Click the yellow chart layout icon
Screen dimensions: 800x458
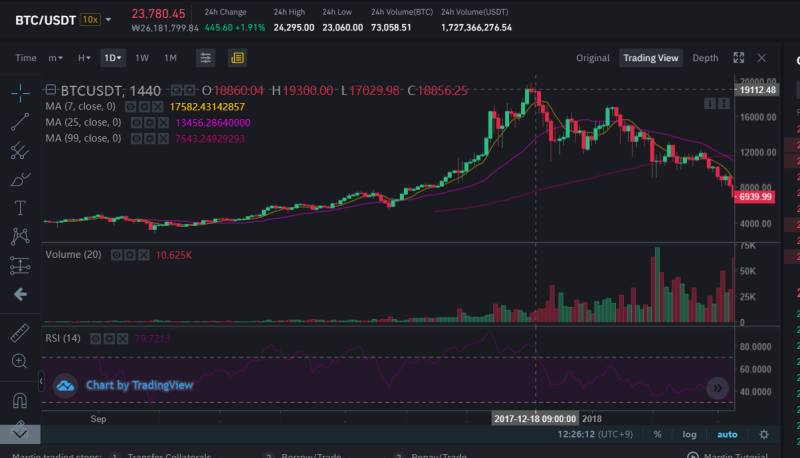pyautogui.click(x=237, y=58)
